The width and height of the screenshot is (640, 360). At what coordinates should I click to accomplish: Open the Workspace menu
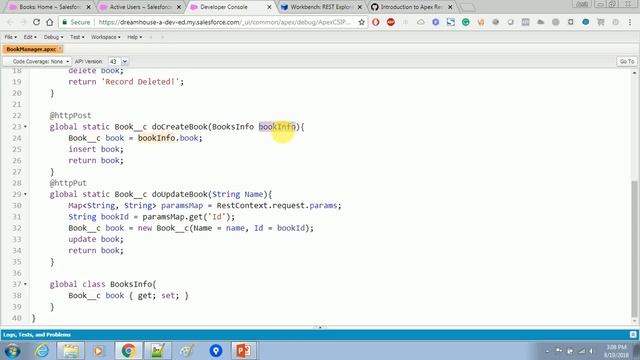click(106, 37)
